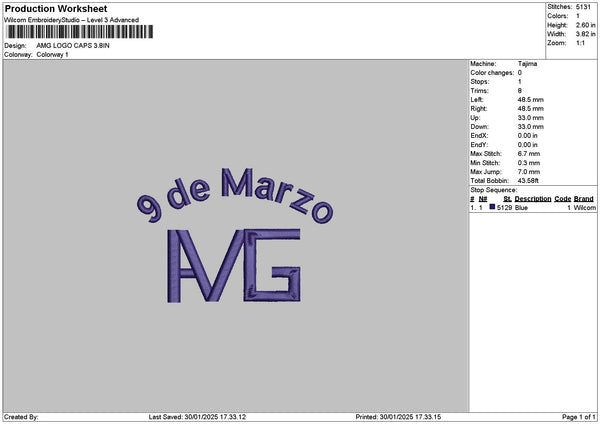Click the Min Stitch value 0.3 mm
This screenshot has width=600, height=424.
coord(529,163)
